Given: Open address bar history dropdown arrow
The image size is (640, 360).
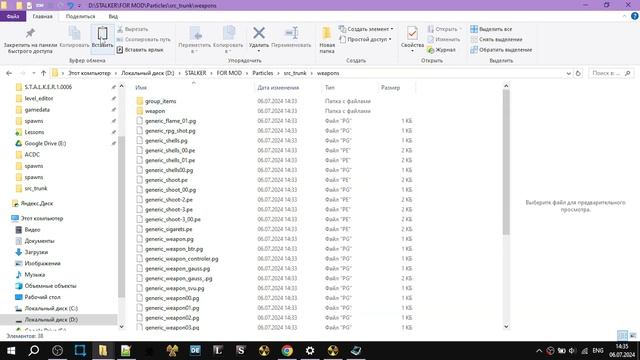Looking at the screenshot, I should coord(569,73).
